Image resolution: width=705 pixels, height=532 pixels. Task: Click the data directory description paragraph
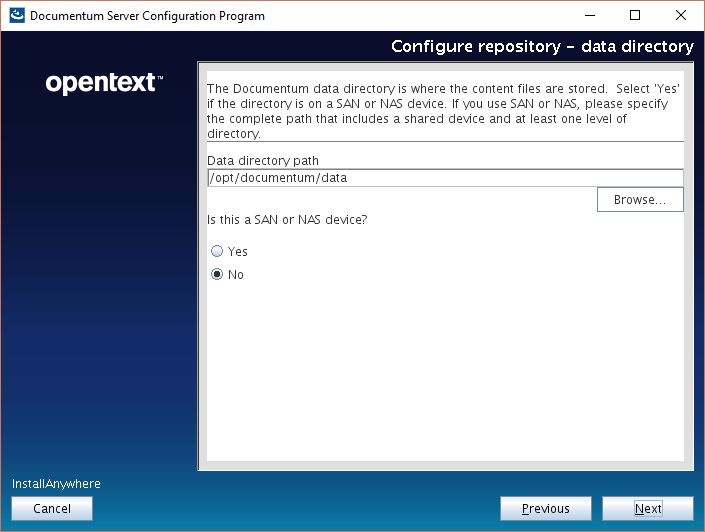click(444, 106)
